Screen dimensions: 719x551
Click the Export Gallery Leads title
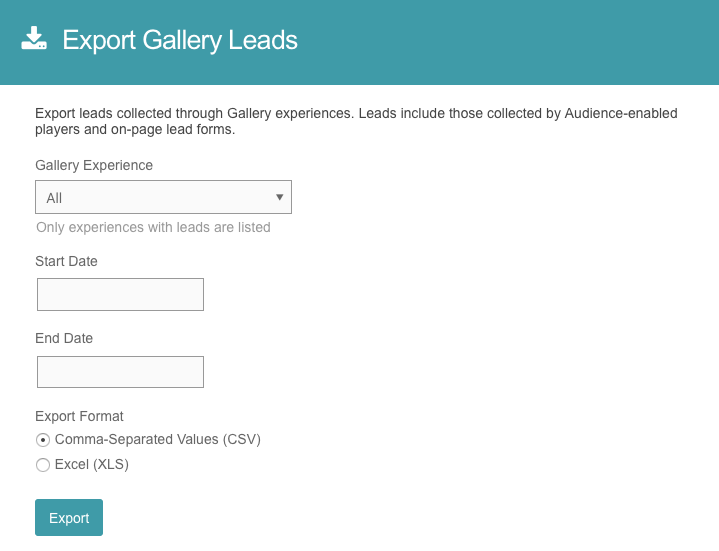tap(180, 40)
